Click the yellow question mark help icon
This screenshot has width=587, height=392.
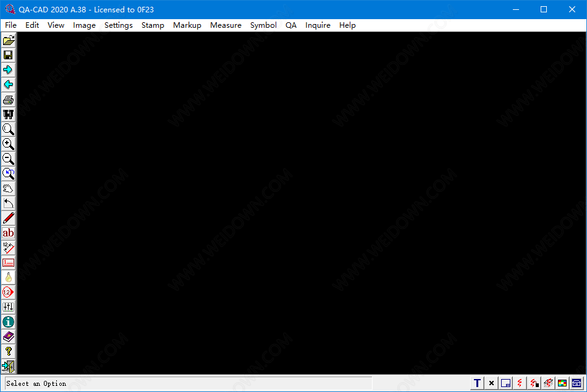tap(8, 352)
